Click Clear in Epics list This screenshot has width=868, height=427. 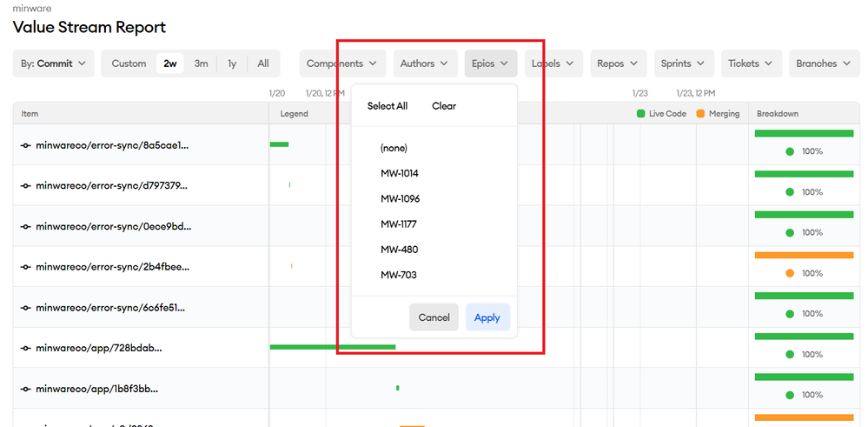pos(444,106)
